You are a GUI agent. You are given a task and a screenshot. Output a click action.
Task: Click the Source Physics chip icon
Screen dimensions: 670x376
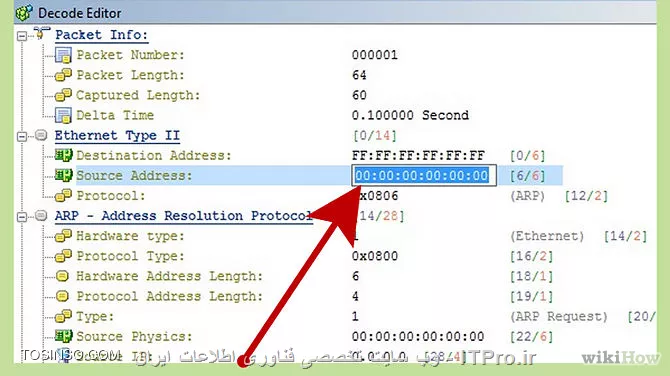63,336
